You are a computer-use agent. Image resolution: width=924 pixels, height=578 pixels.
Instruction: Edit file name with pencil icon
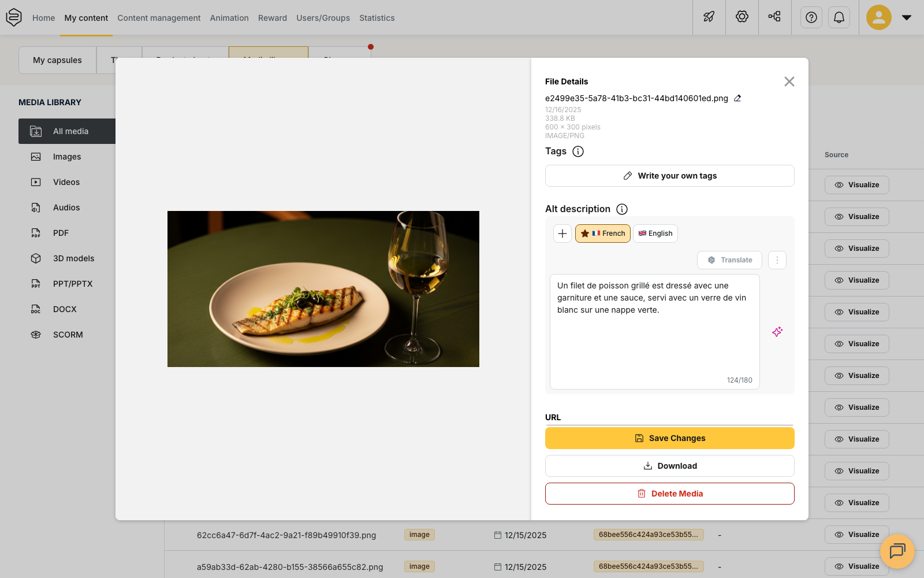pyautogui.click(x=737, y=98)
